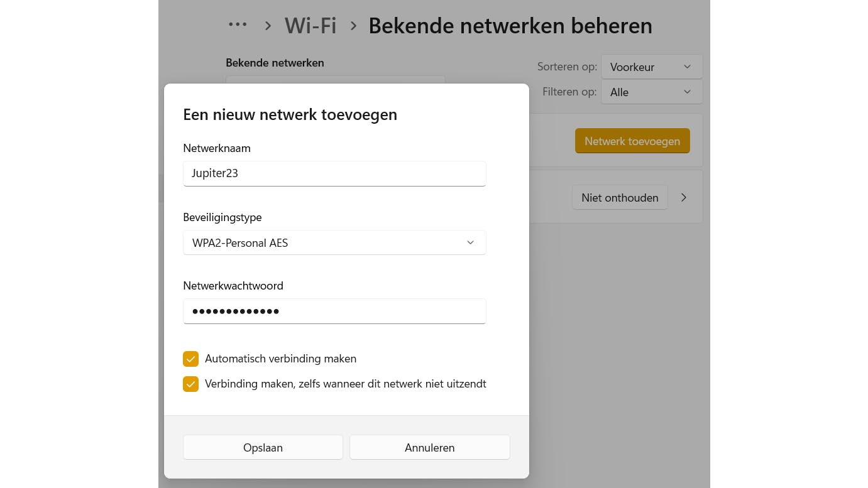Click the orange checkmark of Automatisch verbinding maken
Viewport: 868px width, 488px height.
tap(190, 359)
